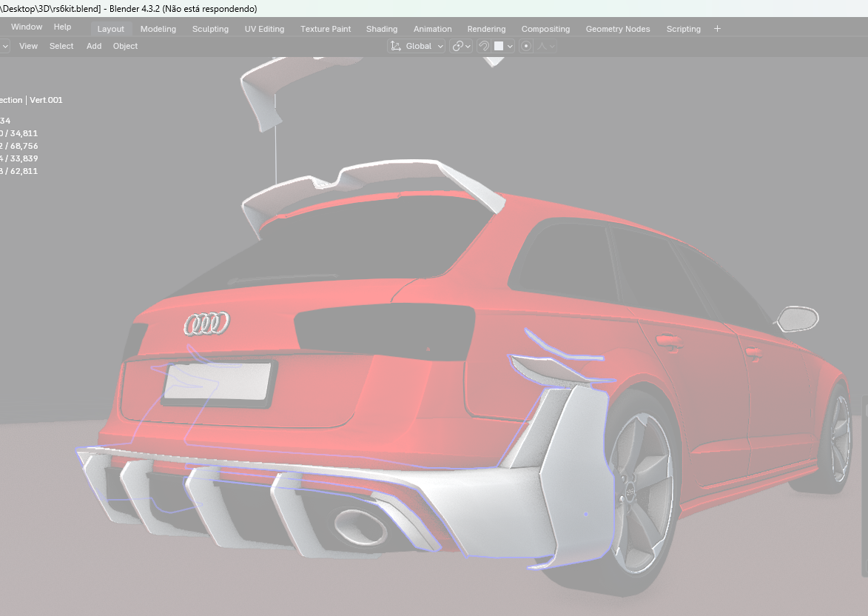Screen dimensions: 868x616
Task: Toggle the snap magnet icon
Action: (484, 46)
